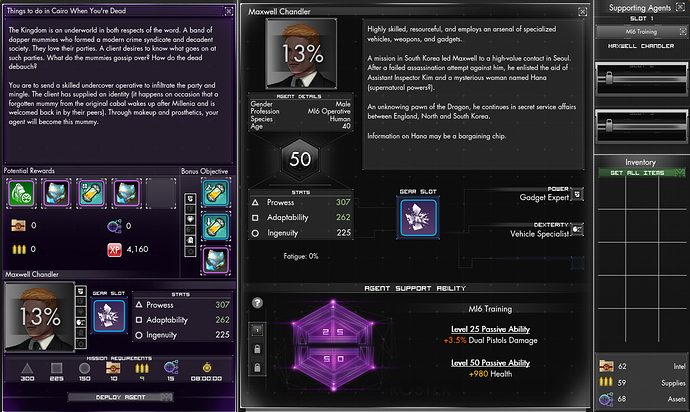
Task: Click the Gadget Expert power icon
Action: tap(577, 194)
